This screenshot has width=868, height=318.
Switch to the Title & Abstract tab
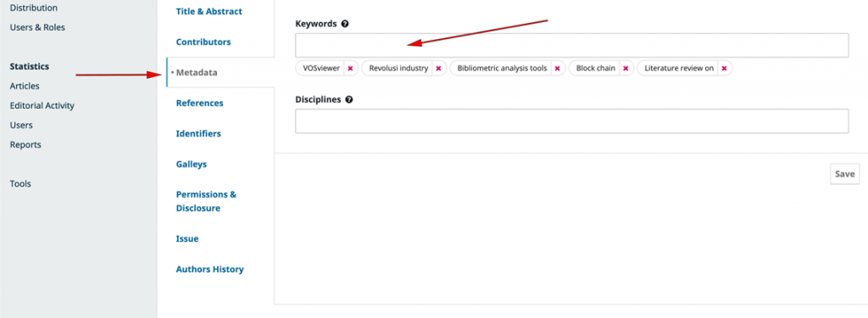pos(209,11)
